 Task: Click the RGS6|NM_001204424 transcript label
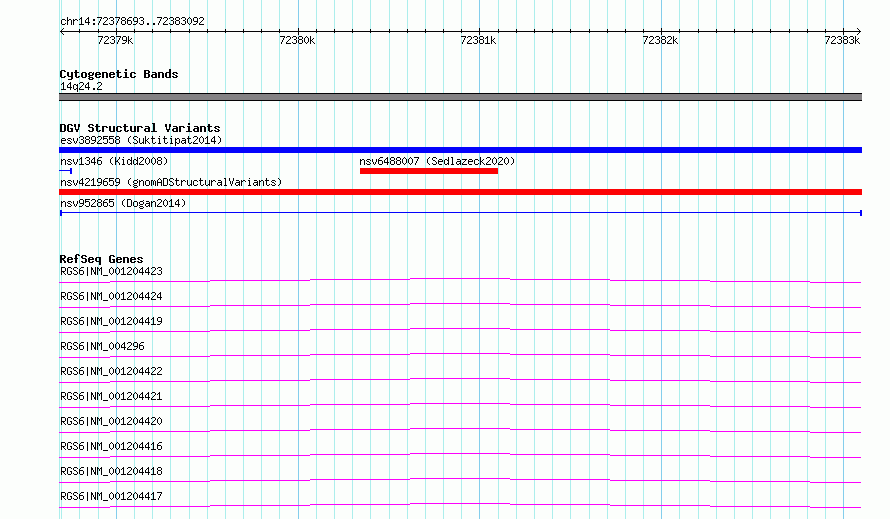tap(111, 296)
